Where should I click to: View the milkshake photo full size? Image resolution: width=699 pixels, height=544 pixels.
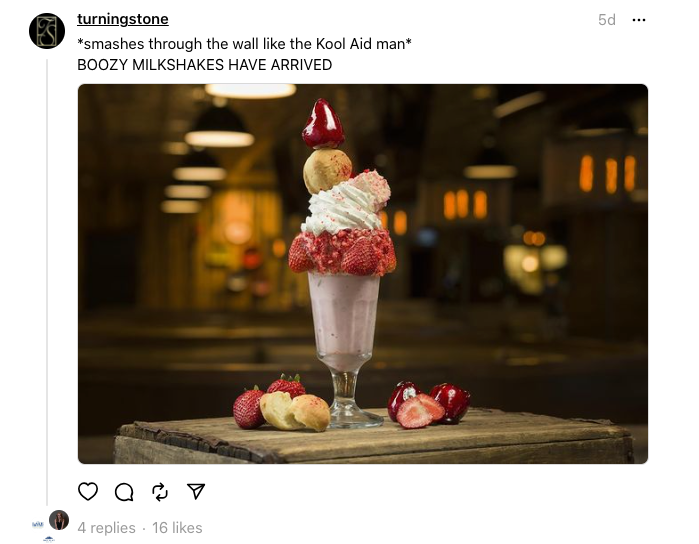362,274
